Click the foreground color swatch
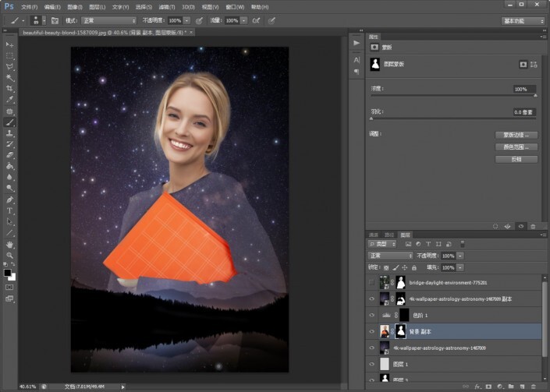This screenshot has width=550, height=392. click(8, 273)
